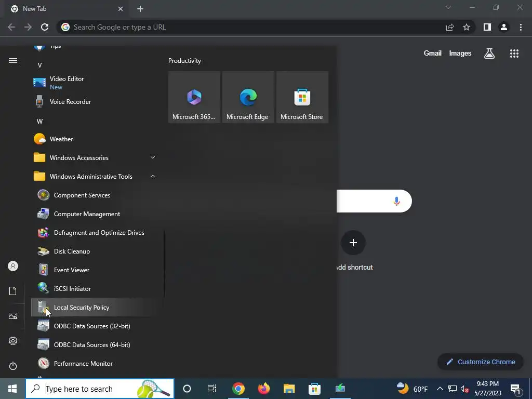Share this page icon in address bar

click(x=450, y=27)
